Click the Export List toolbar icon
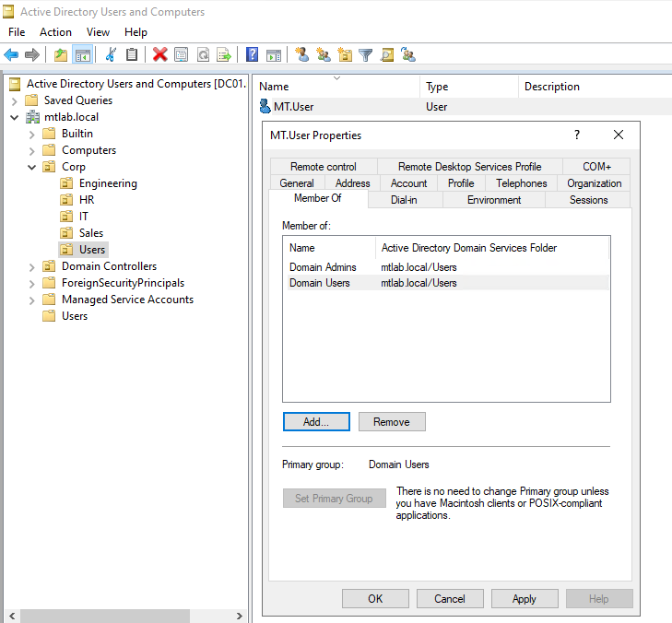 click(x=224, y=55)
